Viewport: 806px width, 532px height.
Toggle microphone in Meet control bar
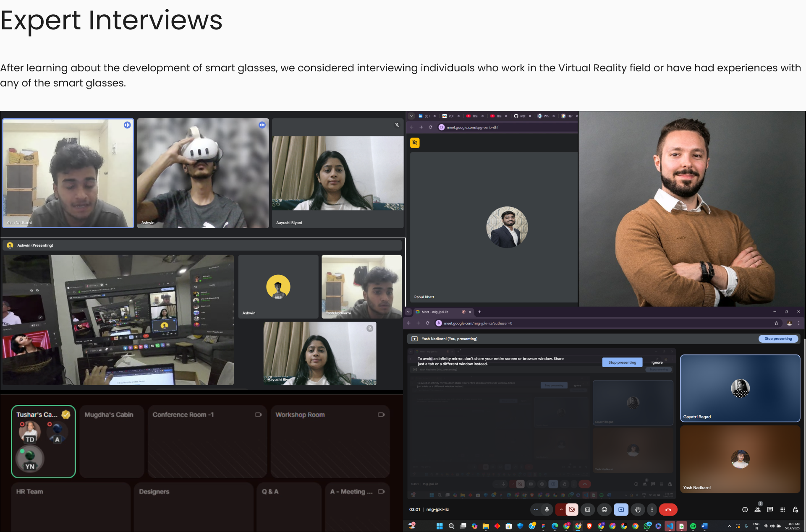(547, 509)
